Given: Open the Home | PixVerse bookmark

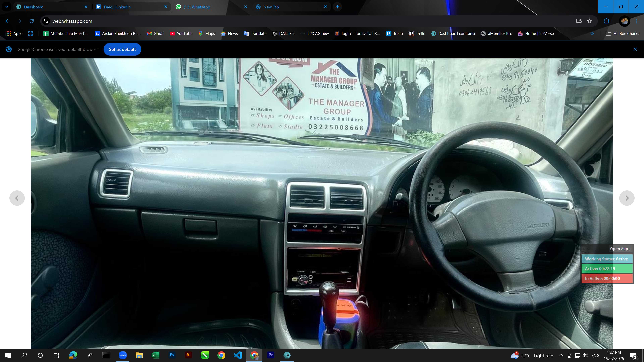Looking at the screenshot, I should tap(536, 34).
